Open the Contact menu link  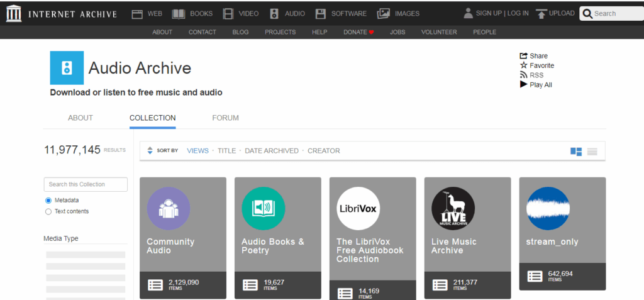pos(203,32)
